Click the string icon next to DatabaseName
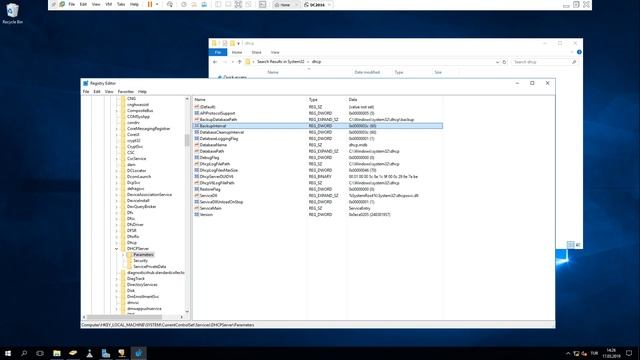Screen dimensions: 640x360 [x=197, y=145]
